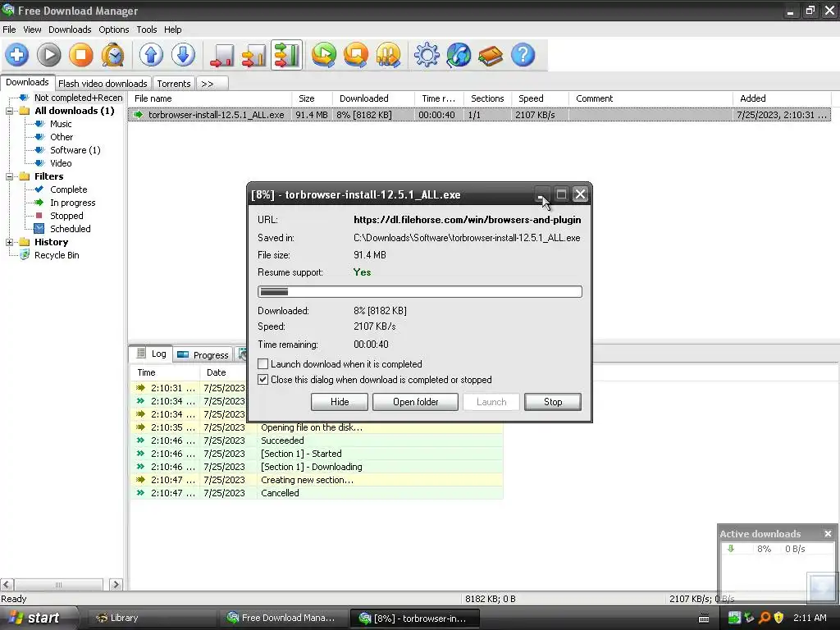Select the Other category
This screenshot has width=840, height=630.
point(62,137)
